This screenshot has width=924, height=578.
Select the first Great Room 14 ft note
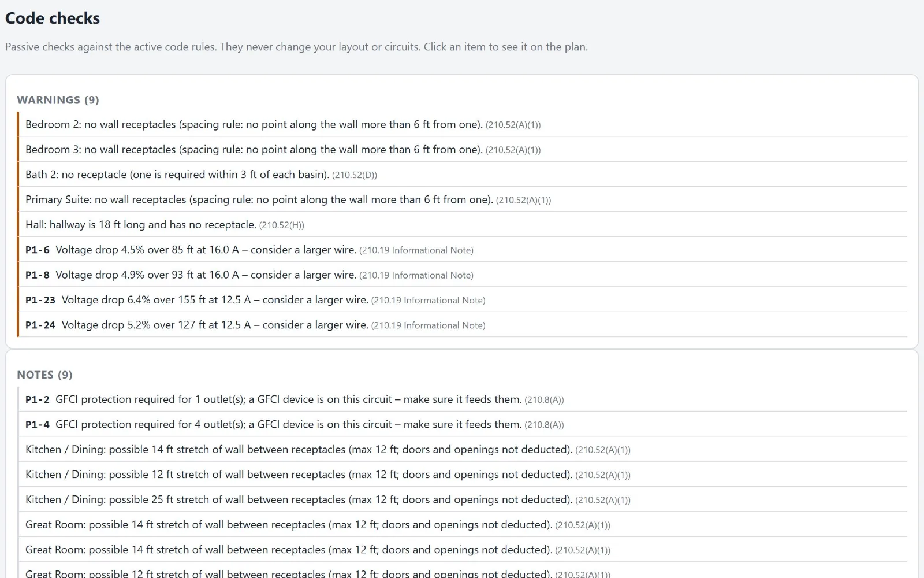[462, 524]
